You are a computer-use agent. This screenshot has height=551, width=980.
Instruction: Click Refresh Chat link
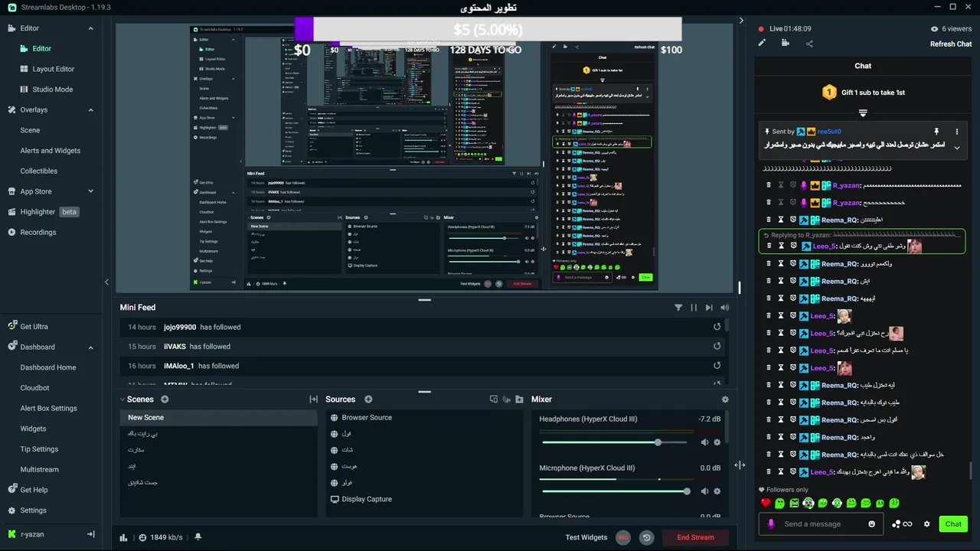tap(951, 44)
